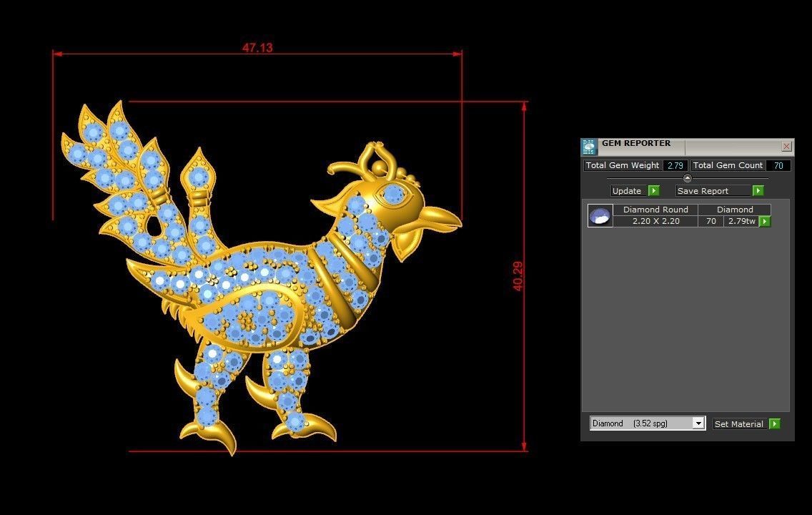Screen dimensions: 812x515
Task: Click the 'Diamond' material header cell
Action: pyautogui.click(x=735, y=210)
